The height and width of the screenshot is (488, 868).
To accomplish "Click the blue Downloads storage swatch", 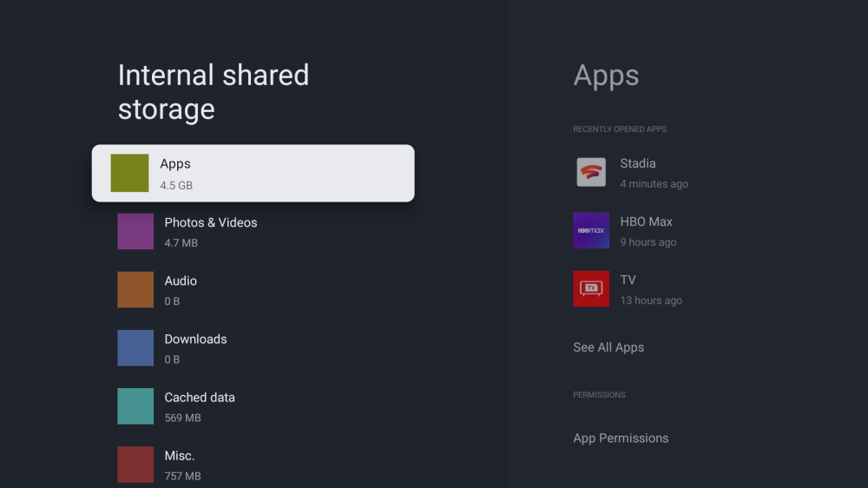I will 135,348.
